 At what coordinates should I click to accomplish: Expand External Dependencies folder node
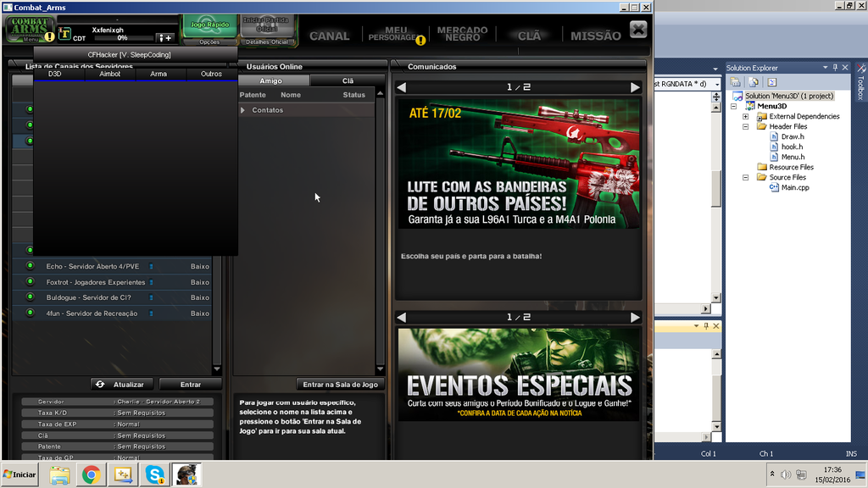(746, 116)
